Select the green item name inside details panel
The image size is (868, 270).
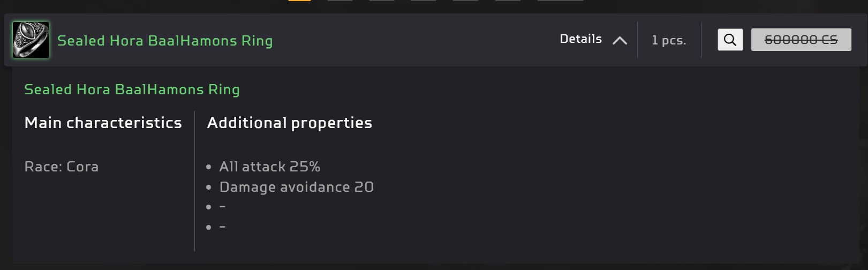click(x=132, y=89)
